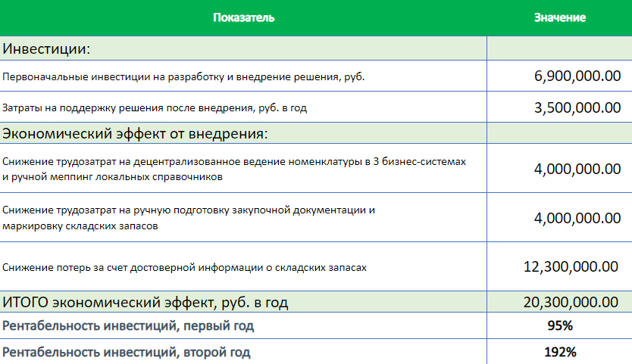Select the 3,500,000.00 value cell
The height and width of the screenshot is (364, 632).
[x=577, y=107]
